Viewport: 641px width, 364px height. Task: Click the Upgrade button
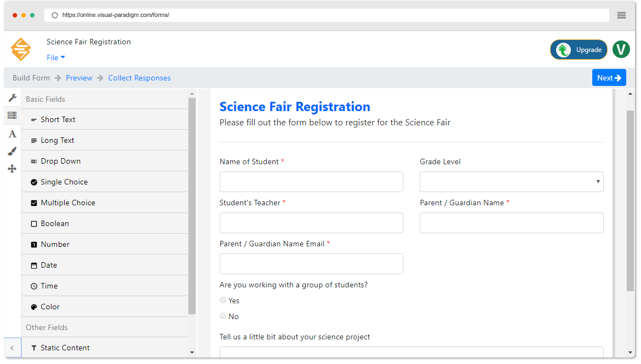coord(579,49)
